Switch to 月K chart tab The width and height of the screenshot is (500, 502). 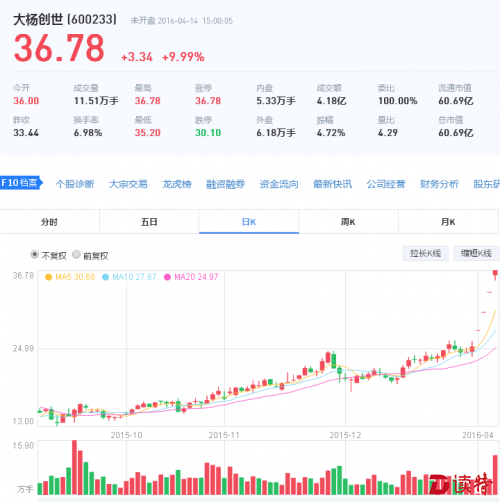click(448, 222)
